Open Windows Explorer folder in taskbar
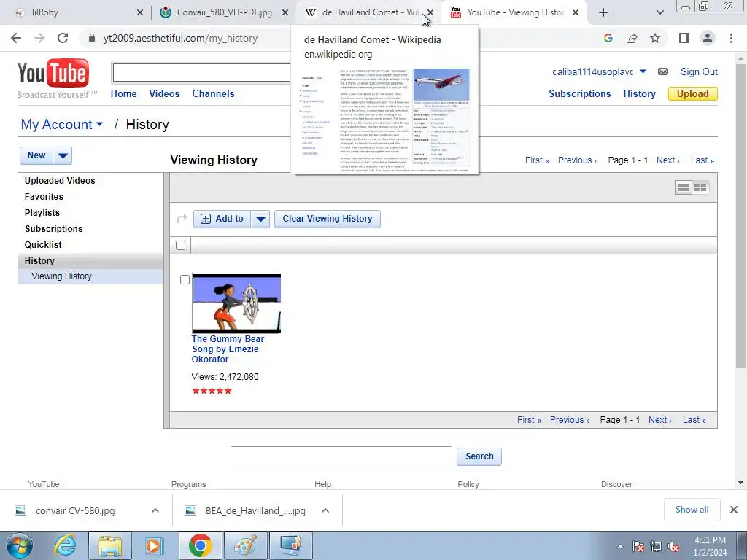 [110, 545]
